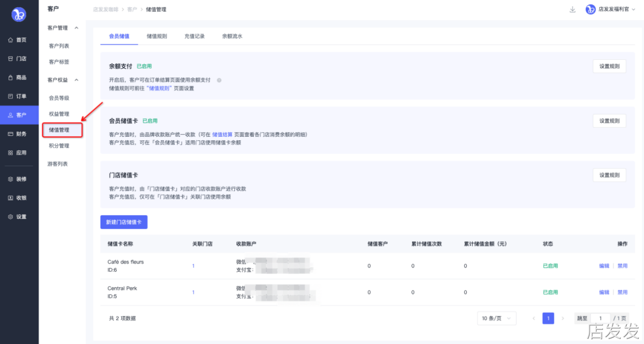Click the 跳至 page number input
644x344 pixels.
tap(600, 318)
